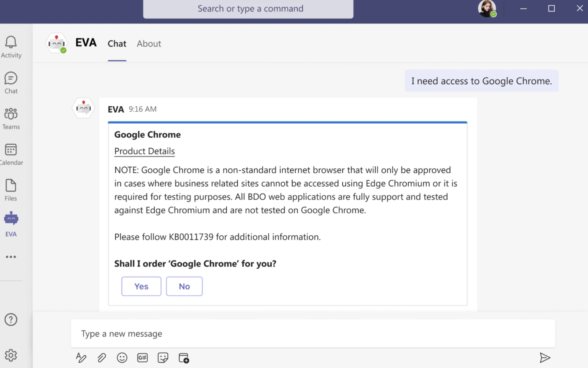
Task: Click the KB0011739 information line
Action: pos(218,237)
